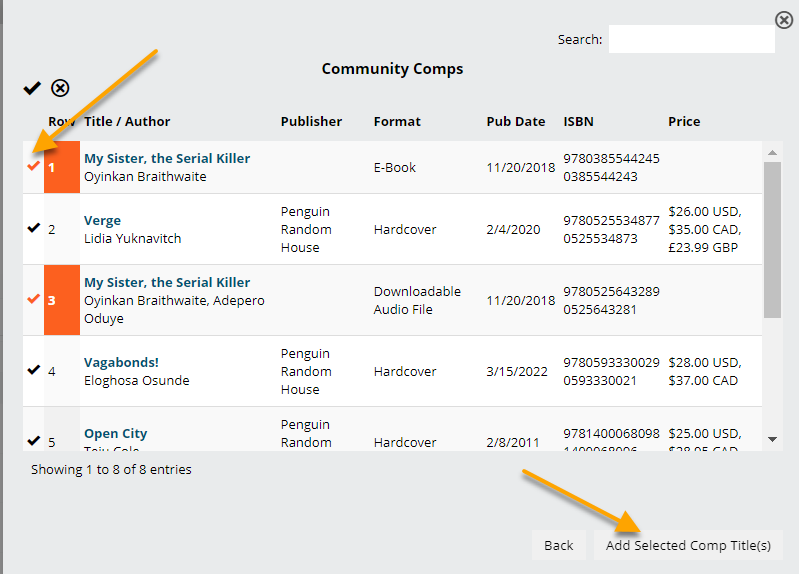
Task: Open the audio My Sister, the Serial Killer link
Action: pos(167,282)
